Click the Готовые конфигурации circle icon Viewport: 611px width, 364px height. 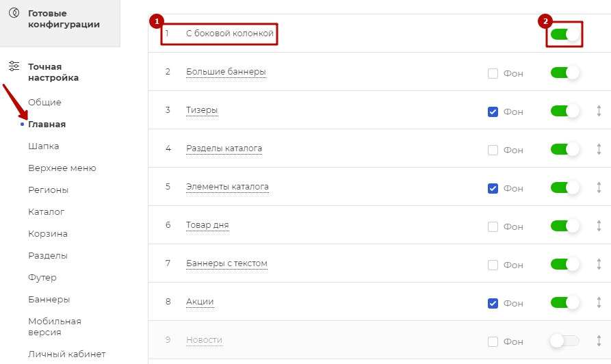[14, 13]
